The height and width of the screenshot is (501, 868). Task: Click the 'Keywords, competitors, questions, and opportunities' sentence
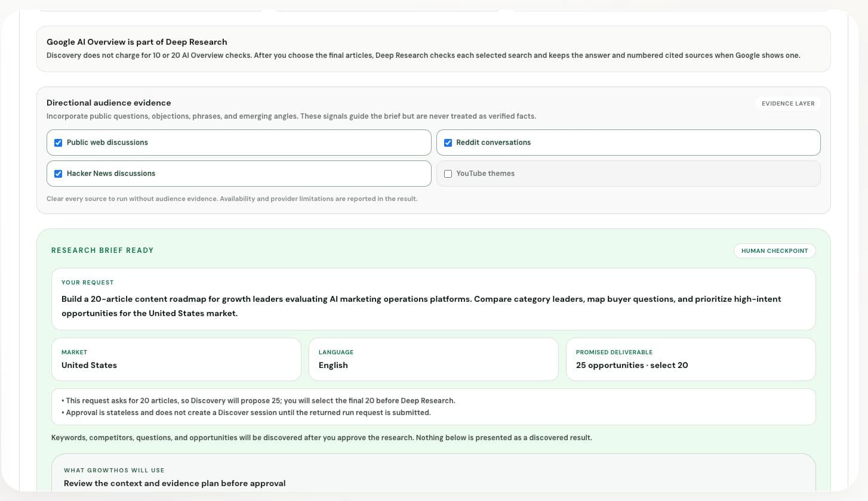click(322, 438)
